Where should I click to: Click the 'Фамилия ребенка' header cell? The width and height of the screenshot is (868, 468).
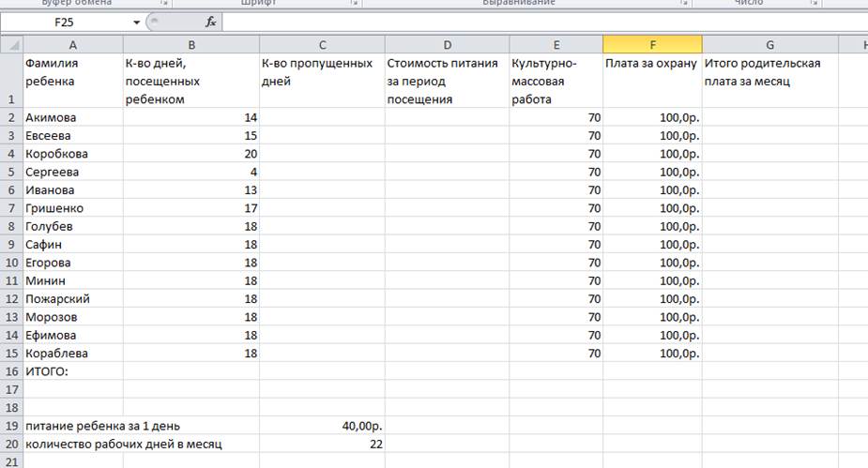[x=73, y=81]
